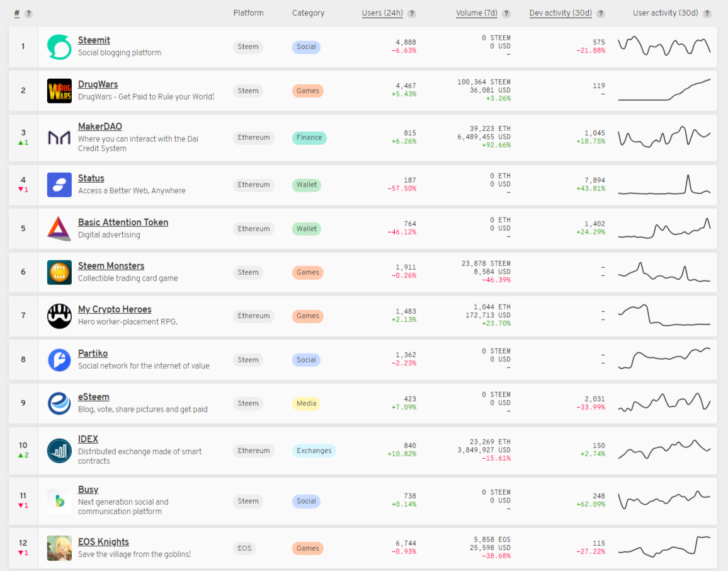
Task: Click help icon next to User activity (30d)
Action: tap(707, 13)
